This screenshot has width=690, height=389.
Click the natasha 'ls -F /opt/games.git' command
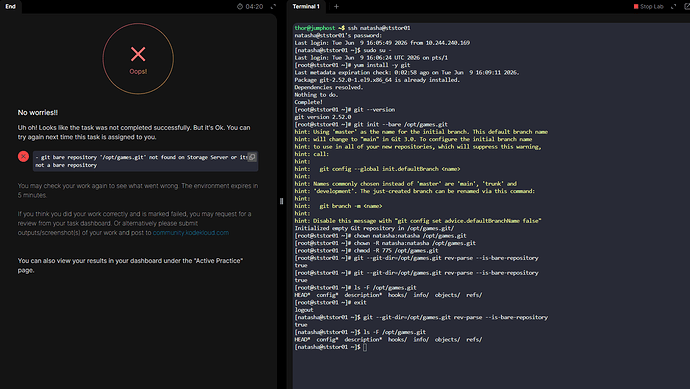click(360, 332)
